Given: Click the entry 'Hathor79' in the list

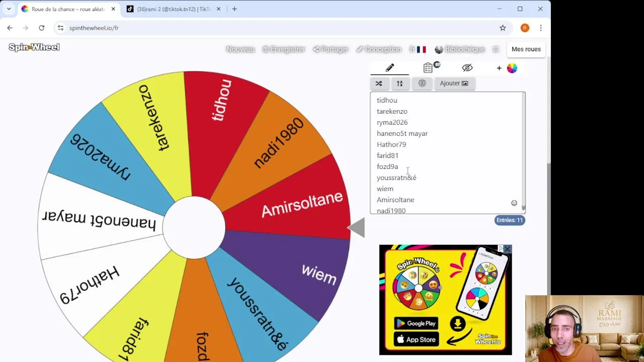Looking at the screenshot, I should tap(391, 144).
